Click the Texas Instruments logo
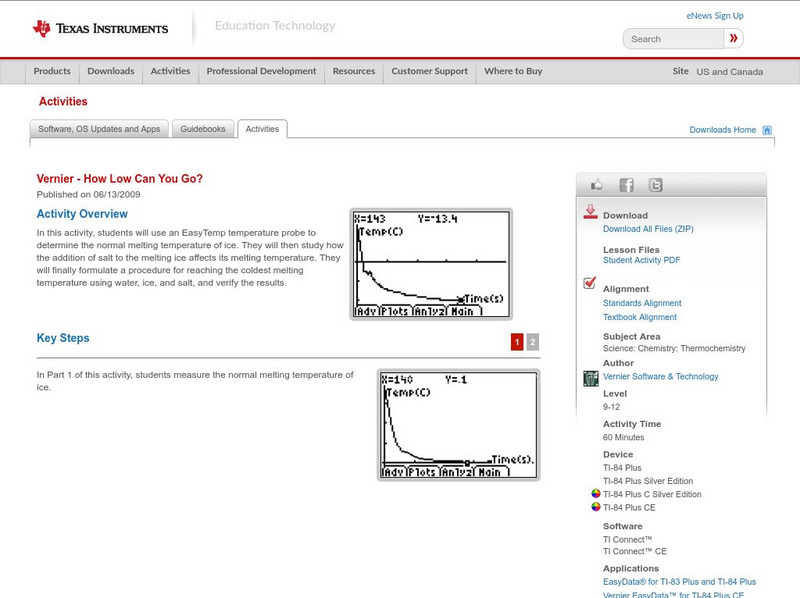The image size is (800, 598). pyautogui.click(x=100, y=29)
